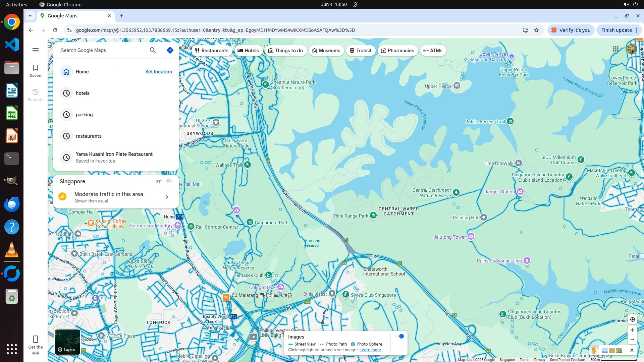644x362 pixels.
Task: Bookmark the page with star icon
Action: coord(536,30)
